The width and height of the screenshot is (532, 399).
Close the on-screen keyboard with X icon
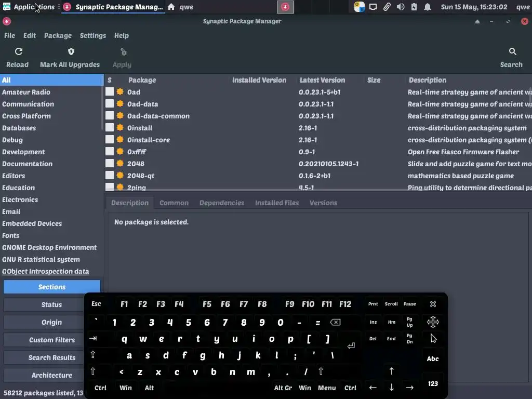click(x=433, y=304)
